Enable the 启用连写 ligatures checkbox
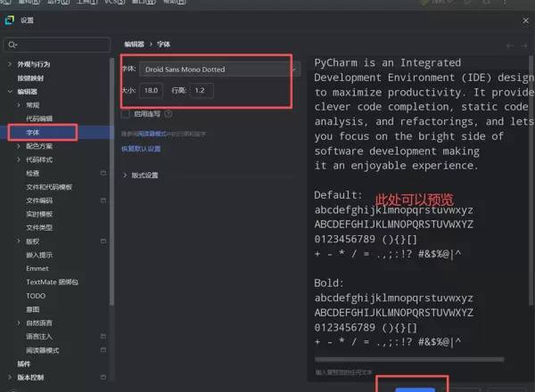Screen dimensions: 535x392 (x=126, y=114)
